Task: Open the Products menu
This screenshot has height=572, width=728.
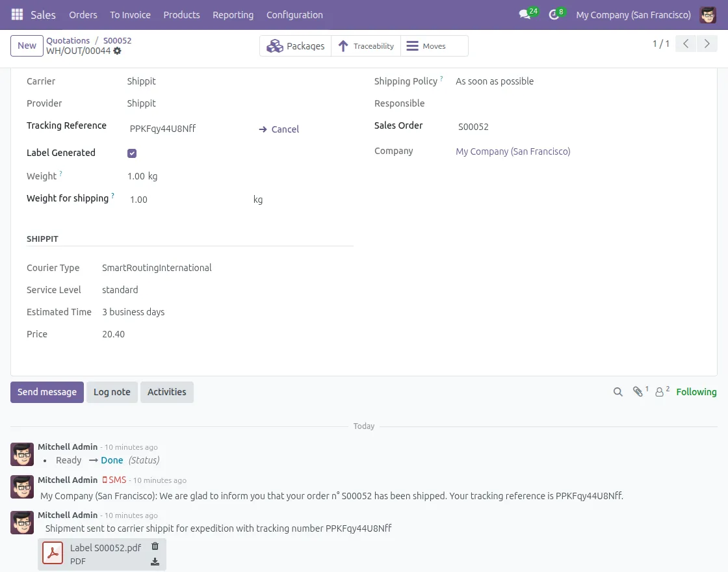Action: click(x=181, y=15)
